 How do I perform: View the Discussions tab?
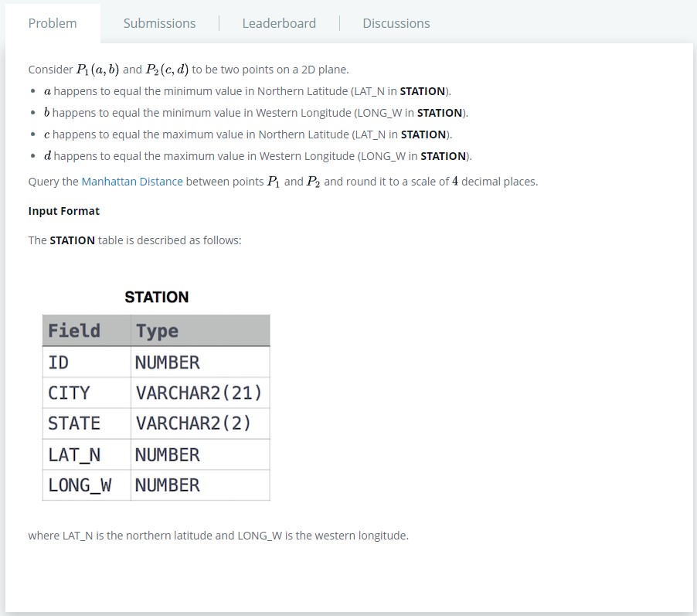(x=396, y=23)
